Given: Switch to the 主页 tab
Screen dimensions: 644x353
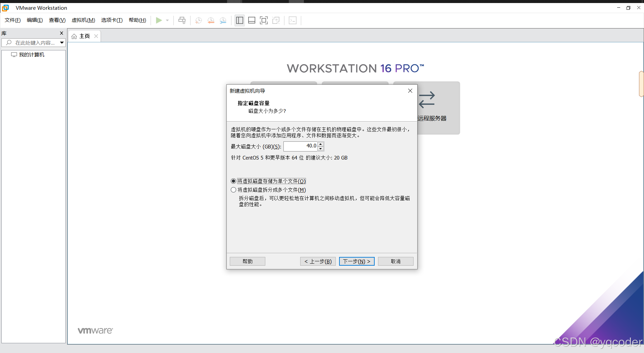Looking at the screenshot, I should [85, 36].
